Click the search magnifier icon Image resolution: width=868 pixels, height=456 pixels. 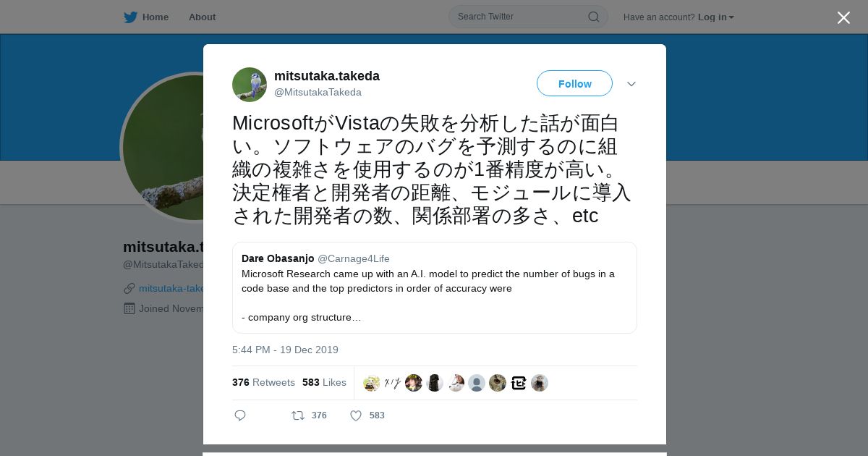[593, 17]
